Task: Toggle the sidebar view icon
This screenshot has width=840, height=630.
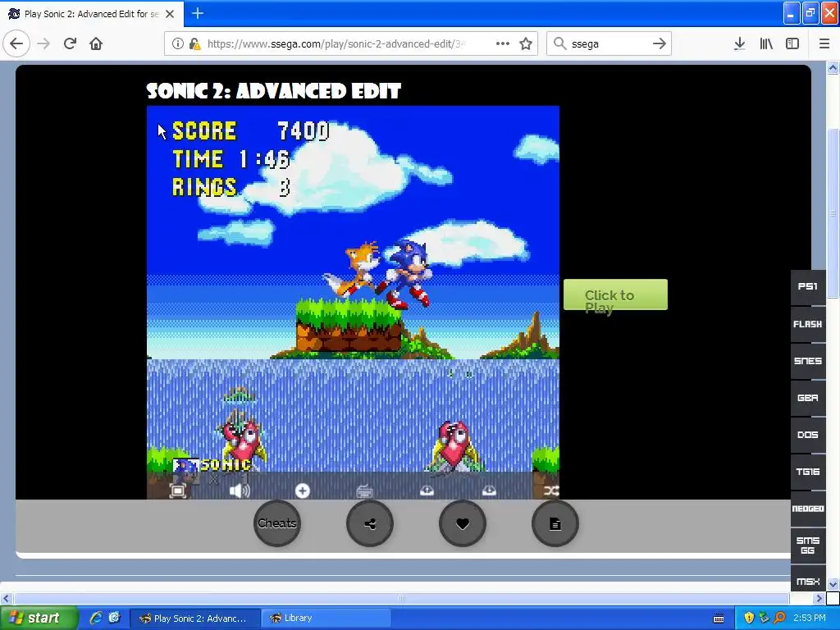Action: point(792,44)
